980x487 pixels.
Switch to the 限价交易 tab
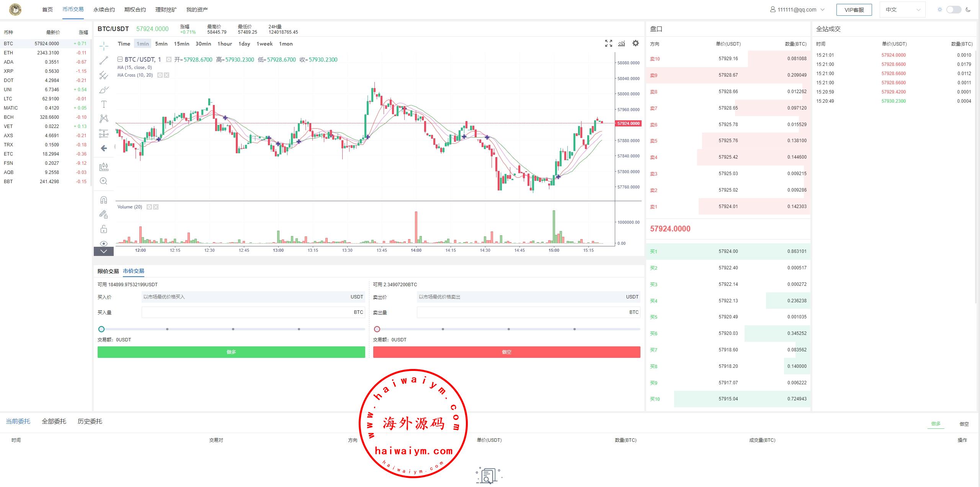tap(108, 271)
